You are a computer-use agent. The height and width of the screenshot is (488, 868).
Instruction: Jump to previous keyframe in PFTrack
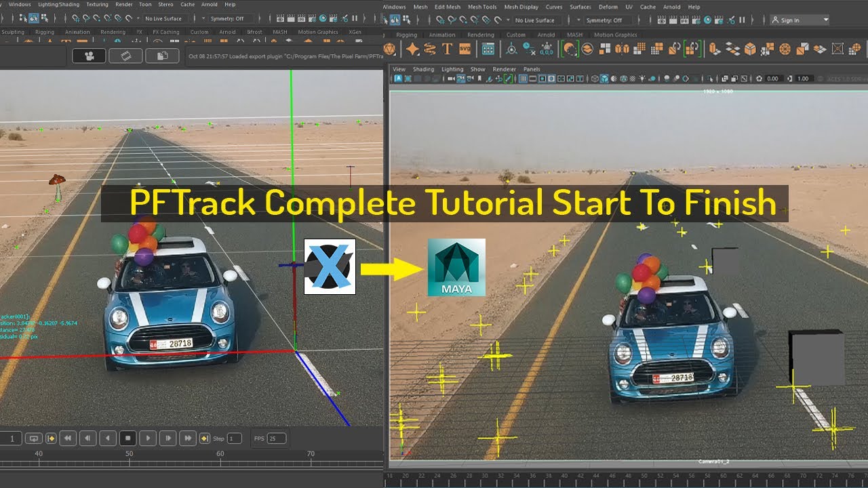pos(51,439)
